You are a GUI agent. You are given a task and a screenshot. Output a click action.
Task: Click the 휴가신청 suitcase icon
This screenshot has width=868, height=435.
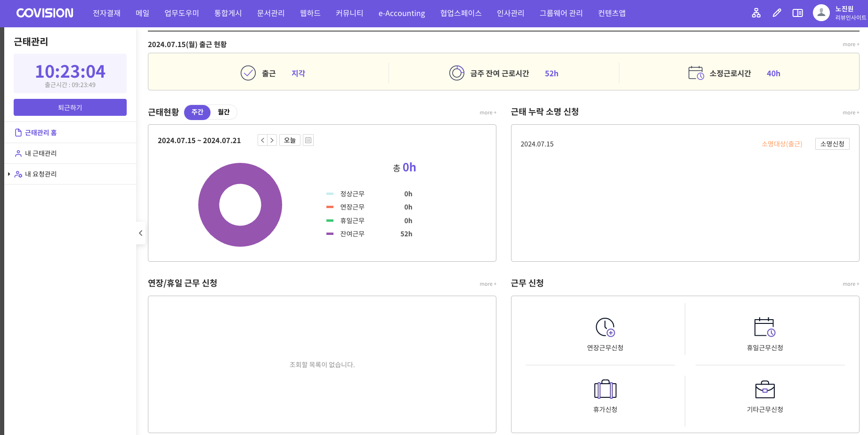[x=605, y=390]
